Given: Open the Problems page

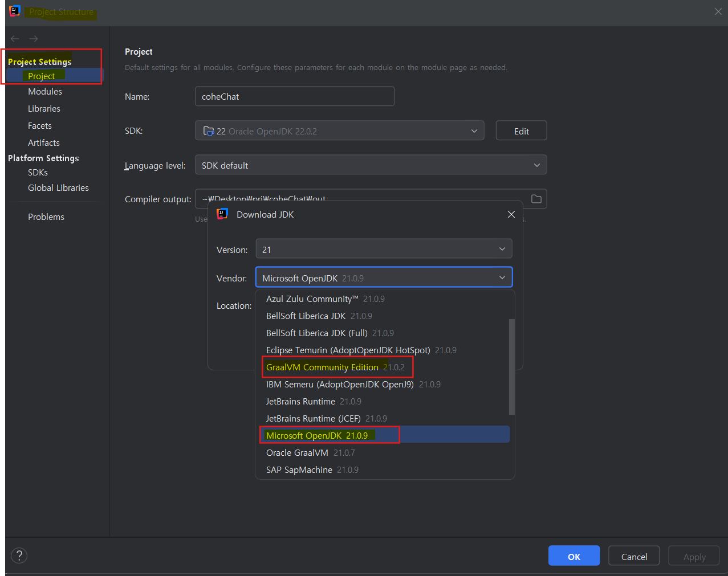Looking at the screenshot, I should click(46, 217).
